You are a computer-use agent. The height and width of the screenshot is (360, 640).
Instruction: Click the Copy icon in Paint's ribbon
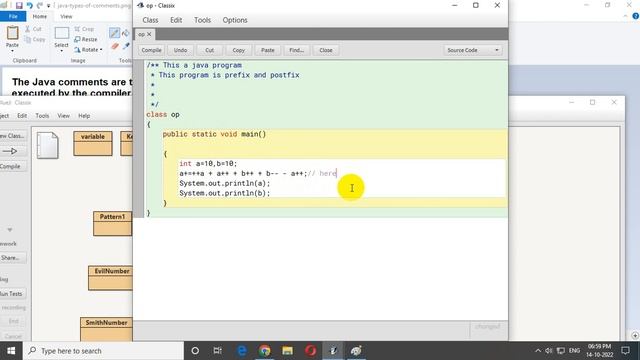tap(34, 40)
